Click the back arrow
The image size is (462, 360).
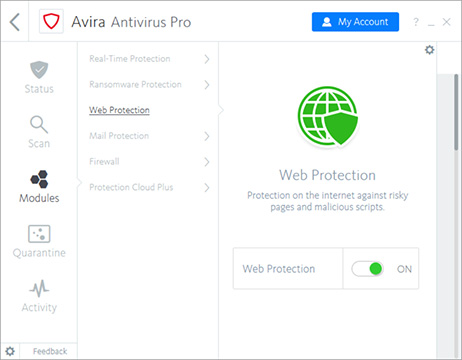tap(15, 22)
